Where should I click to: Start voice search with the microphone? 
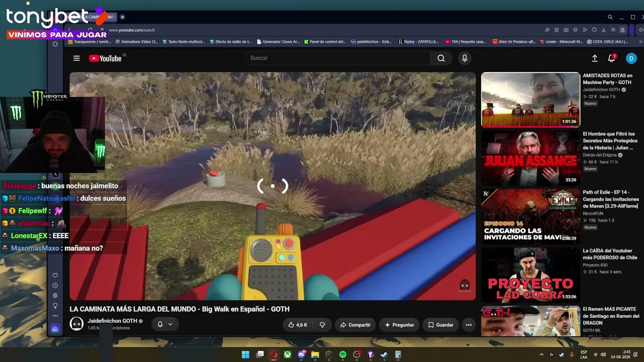[x=464, y=58]
